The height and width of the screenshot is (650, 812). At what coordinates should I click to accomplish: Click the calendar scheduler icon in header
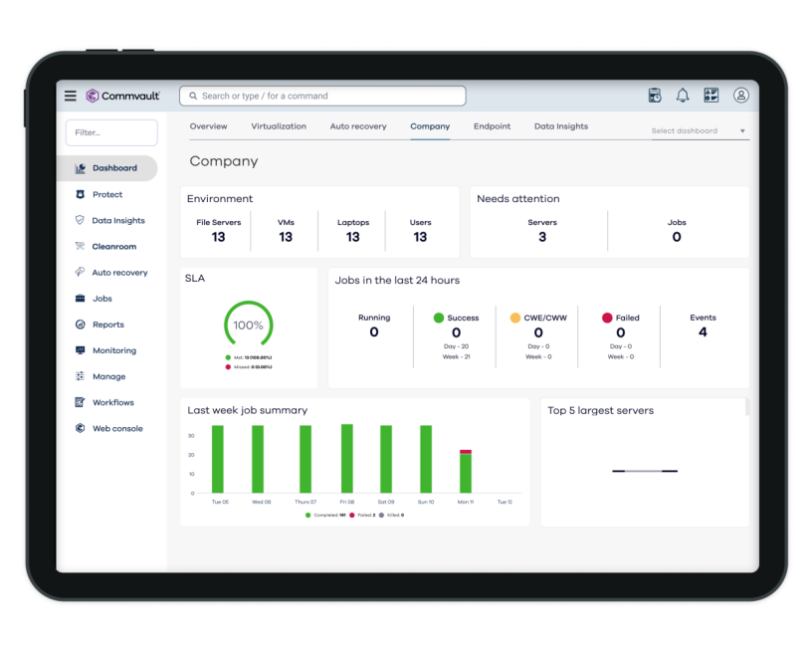pyautogui.click(x=655, y=96)
